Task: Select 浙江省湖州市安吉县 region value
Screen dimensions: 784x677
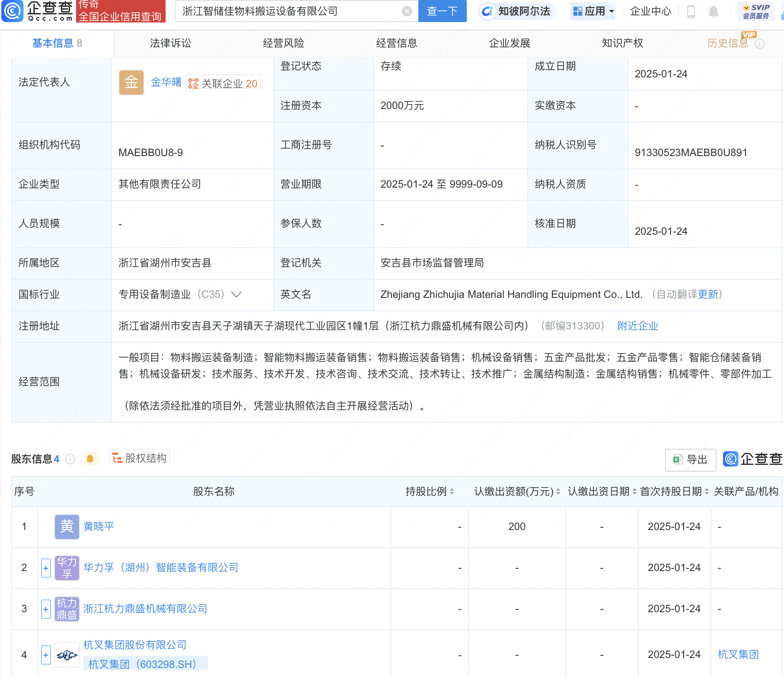Action: coord(165,263)
